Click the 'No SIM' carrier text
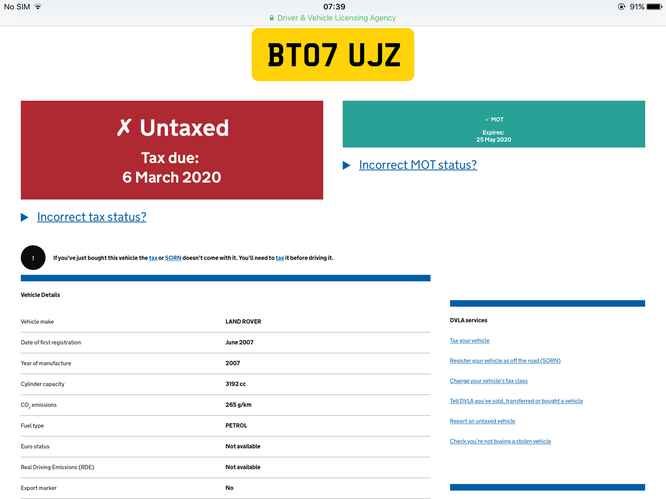 pos(17,7)
